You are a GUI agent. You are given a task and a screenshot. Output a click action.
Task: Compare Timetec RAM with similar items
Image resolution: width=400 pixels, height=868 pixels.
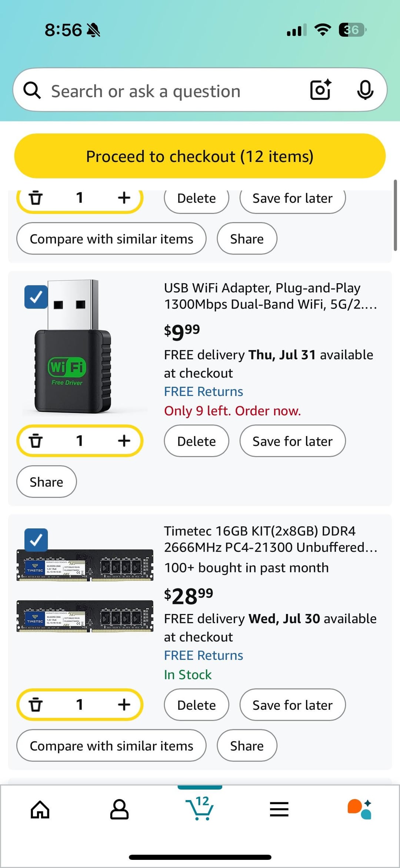tap(111, 746)
